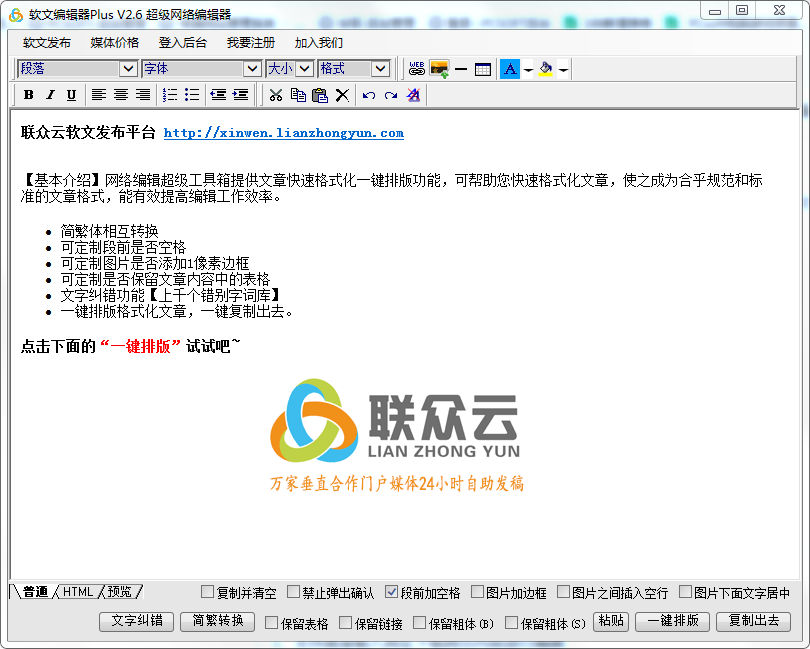810x649 pixels.
Task: Click the insert image icon
Action: click(439, 69)
